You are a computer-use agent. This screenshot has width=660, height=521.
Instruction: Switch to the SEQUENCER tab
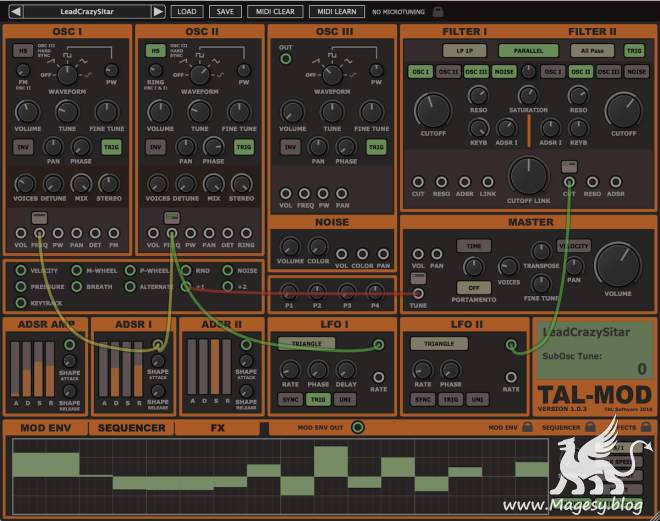pyautogui.click(x=131, y=428)
